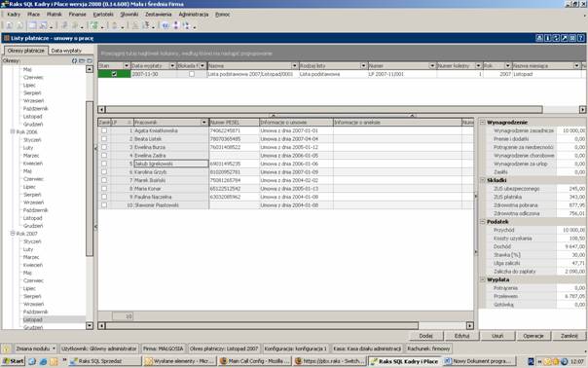Open the Administracja menu
The image size is (588, 368).
[x=194, y=15]
